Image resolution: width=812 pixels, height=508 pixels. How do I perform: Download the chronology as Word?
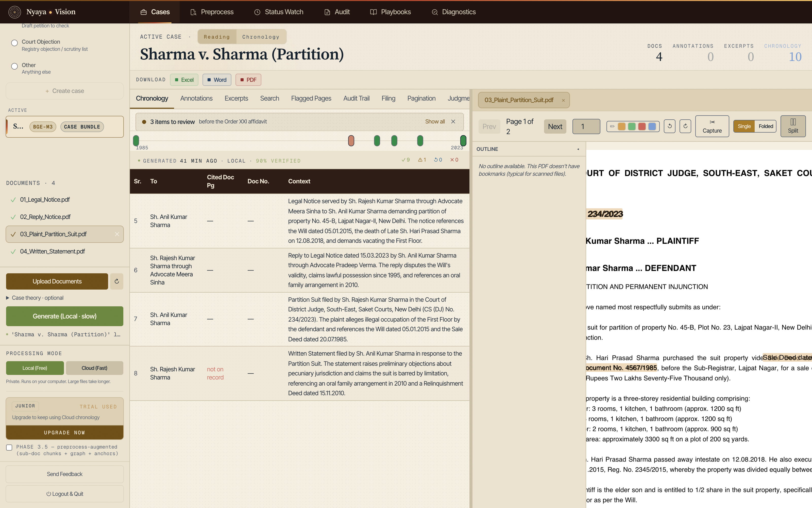pos(217,80)
